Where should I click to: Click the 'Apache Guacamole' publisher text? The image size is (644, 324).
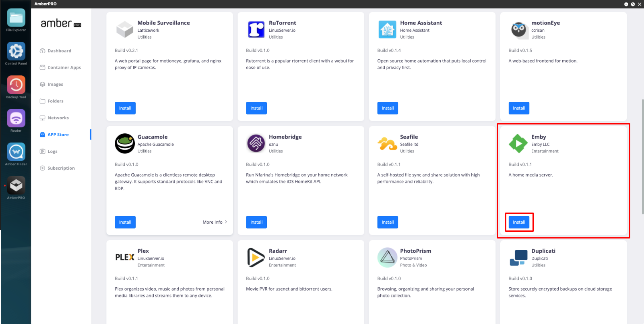156,144
